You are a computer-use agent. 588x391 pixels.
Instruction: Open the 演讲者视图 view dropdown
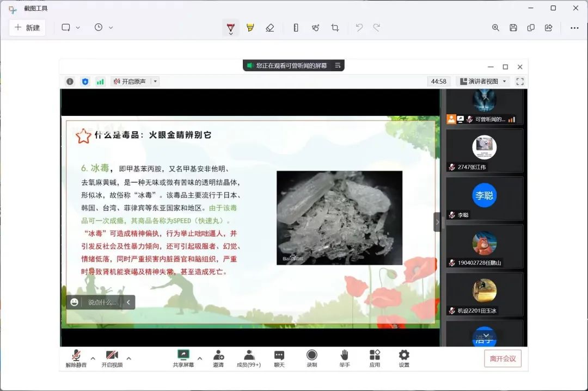(483, 82)
